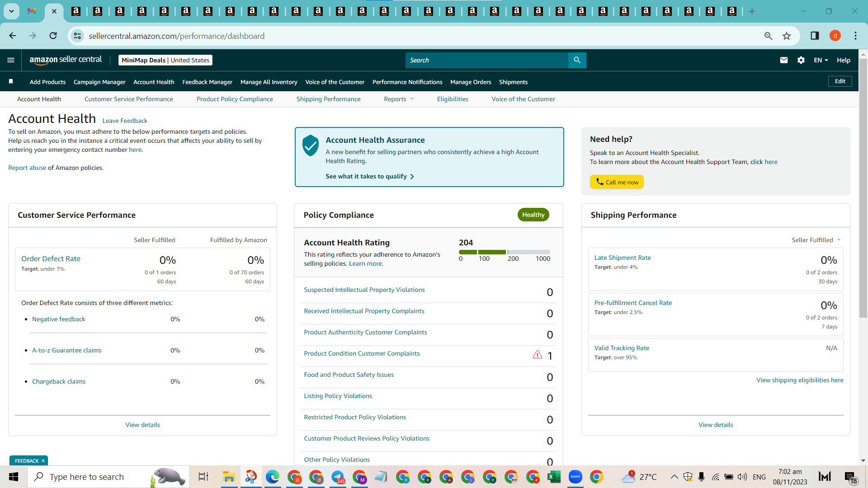View site information icon in address bar
The image size is (868, 488).
(x=78, y=36)
